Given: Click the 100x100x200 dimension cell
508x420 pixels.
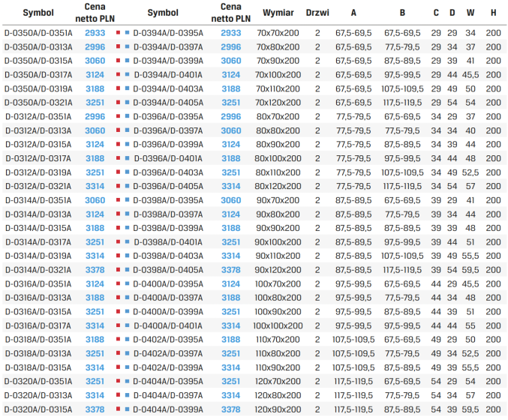Looking at the screenshot, I should (x=278, y=325).
